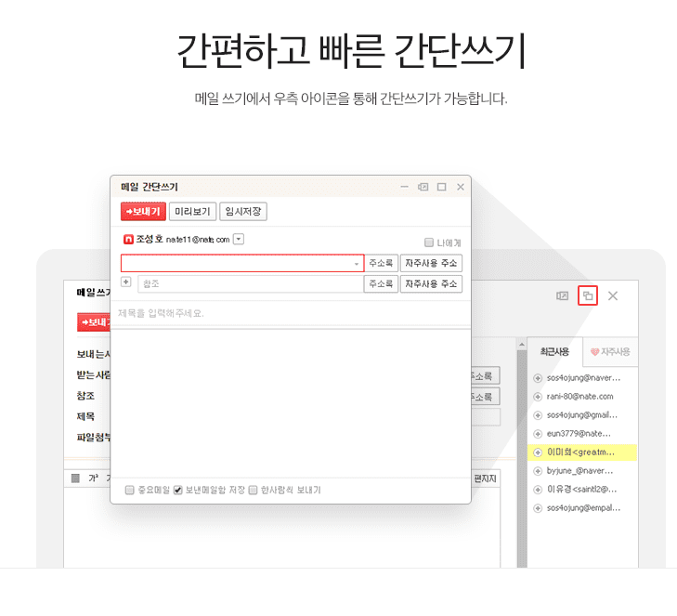Add sos4ojung@empal address with its plus icon
Viewport: 677px width, 616px height.
click(x=538, y=508)
